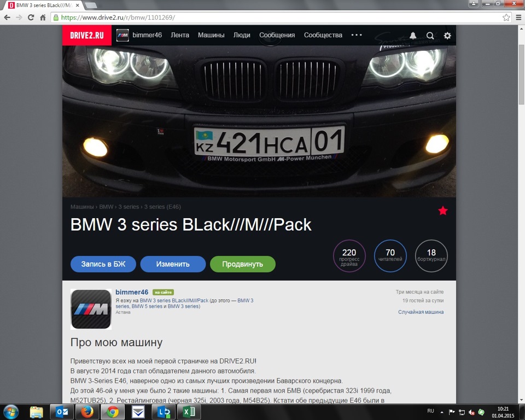This screenshot has width=525, height=420.
Task: Open the bimmer46 username link in the profile block
Action: click(132, 292)
